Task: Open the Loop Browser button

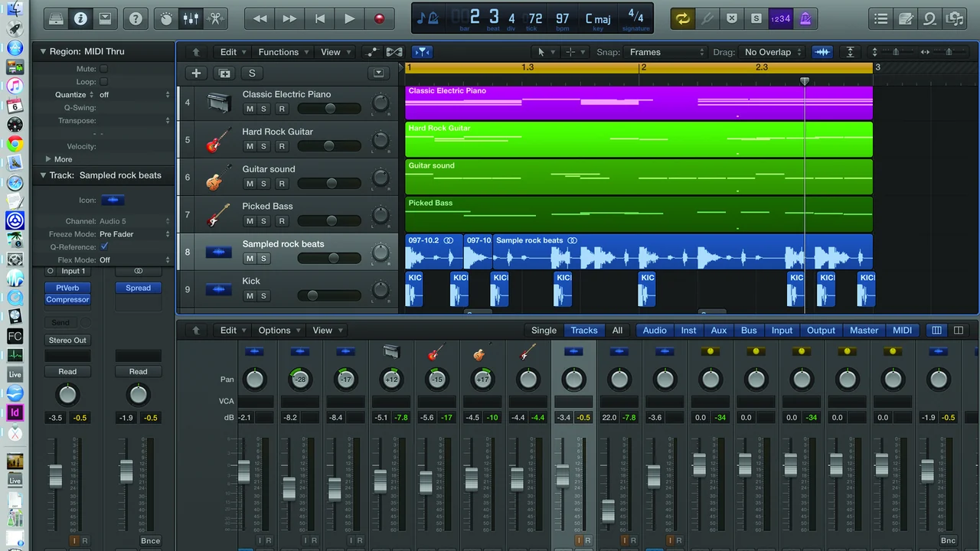Action: pyautogui.click(x=929, y=18)
